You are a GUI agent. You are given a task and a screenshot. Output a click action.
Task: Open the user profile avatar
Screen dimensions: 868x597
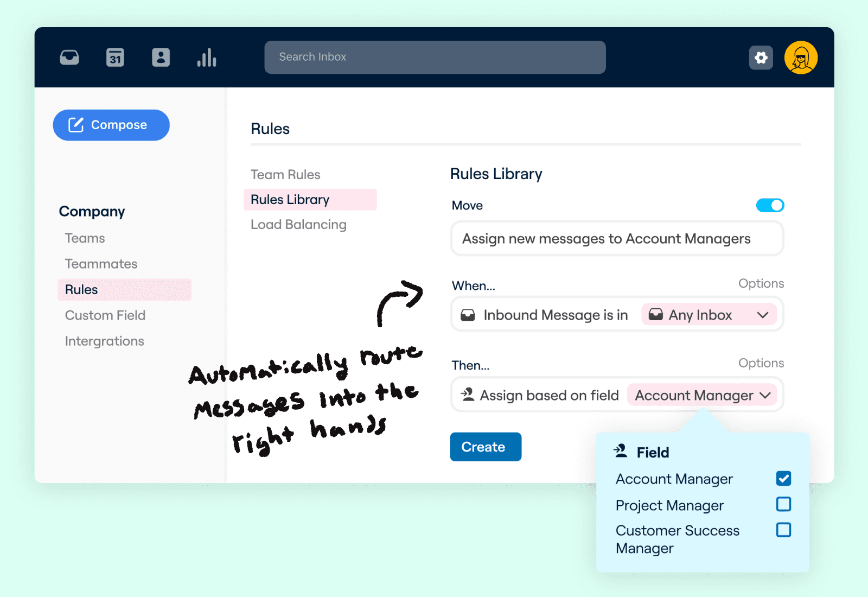801,58
